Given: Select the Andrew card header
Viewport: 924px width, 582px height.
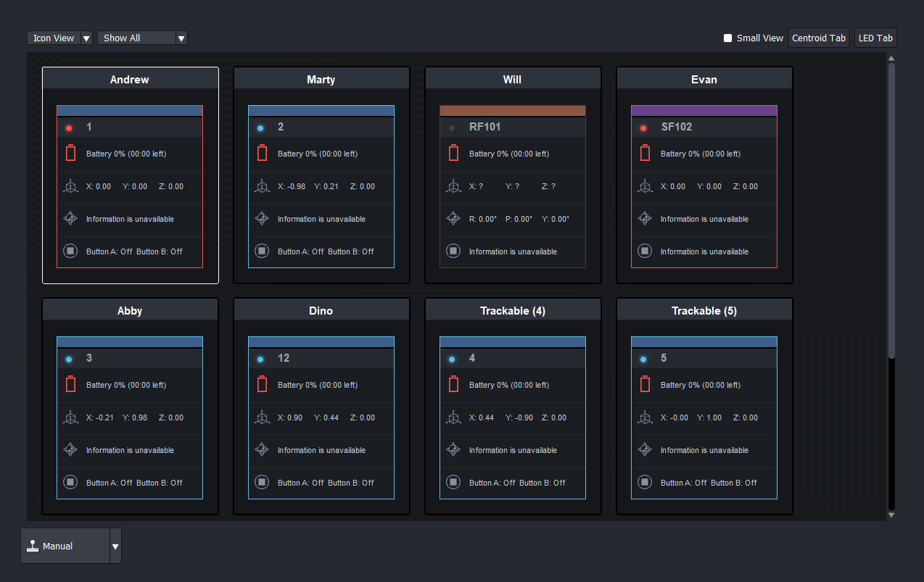Looking at the screenshot, I should (x=130, y=80).
